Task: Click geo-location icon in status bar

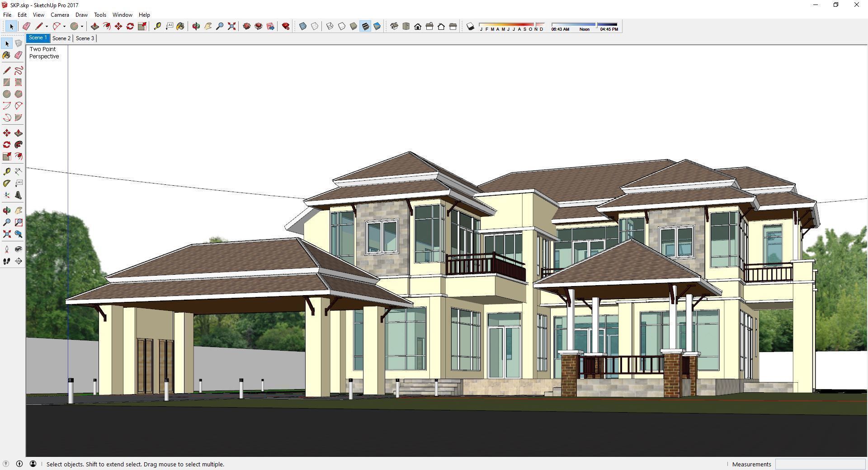Action: click(x=6, y=464)
